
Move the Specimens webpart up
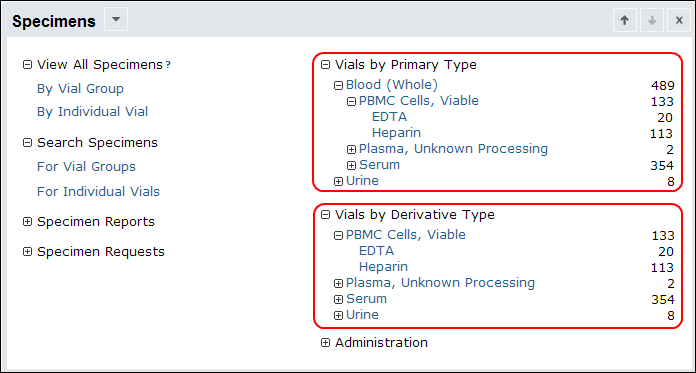point(625,20)
